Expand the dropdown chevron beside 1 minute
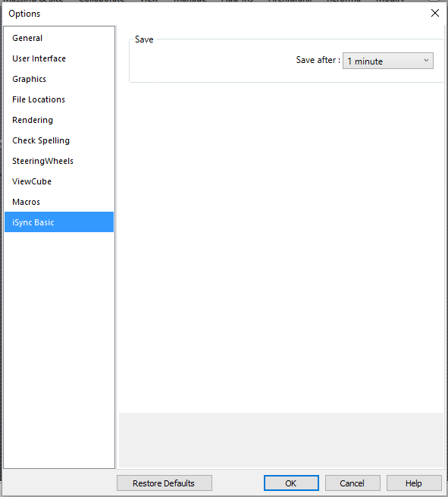The image size is (448, 497). pyautogui.click(x=426, y=61)
